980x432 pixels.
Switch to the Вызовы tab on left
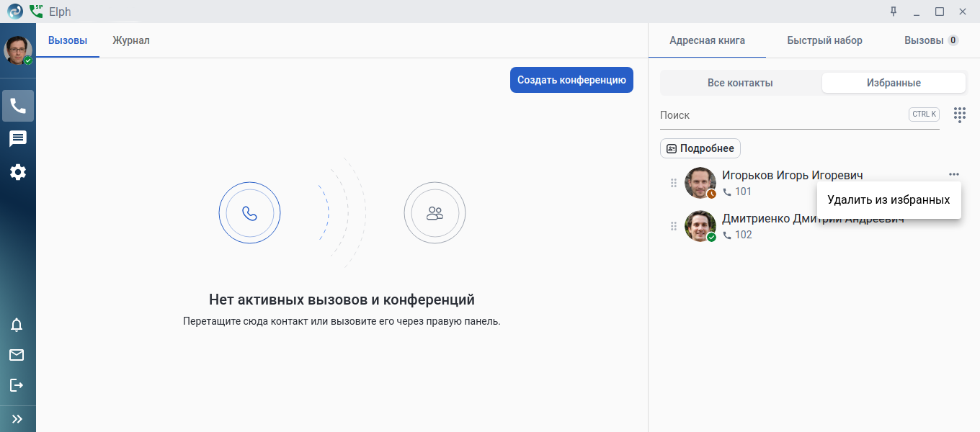click(x=68, y=40)
